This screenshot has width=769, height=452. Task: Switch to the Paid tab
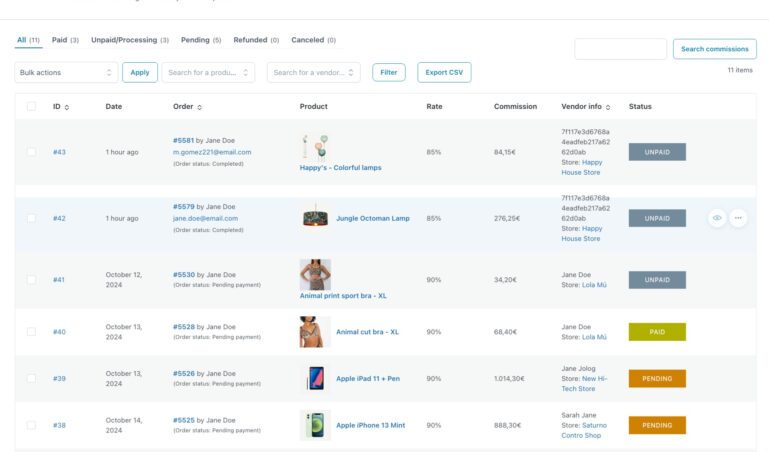pyautogui.click(x=65, y=40)
